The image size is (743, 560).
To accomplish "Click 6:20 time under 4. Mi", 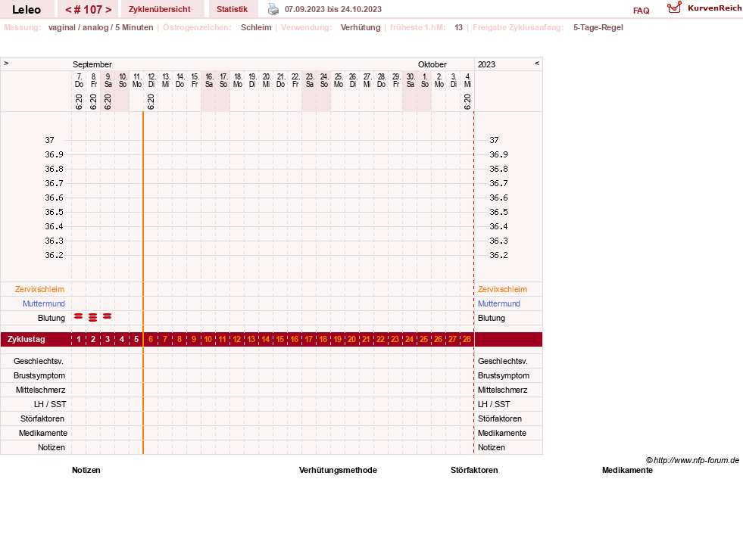I will [x=468, y=101].
